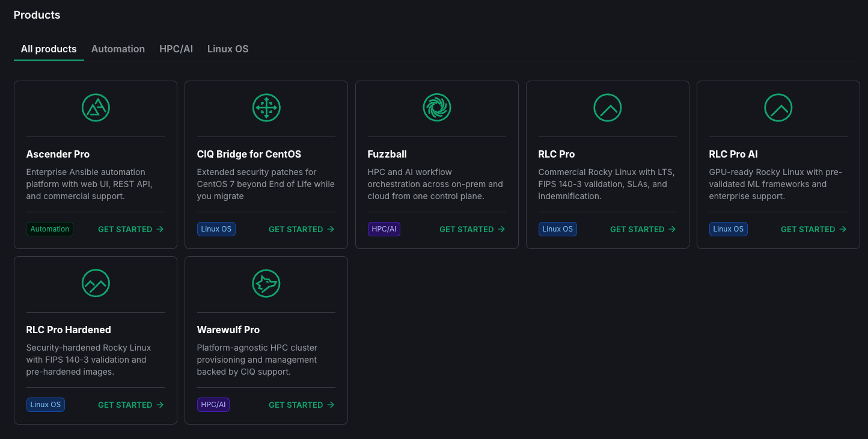
Task: Click the HPC/AI badge on Fuzzball card
Action: click(x=384, y=229)
